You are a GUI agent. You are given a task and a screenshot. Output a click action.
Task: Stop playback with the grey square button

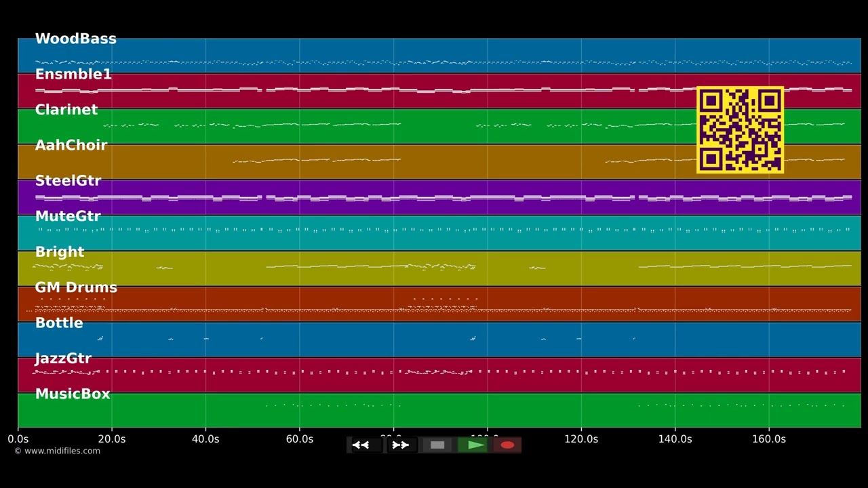(437, 445)
